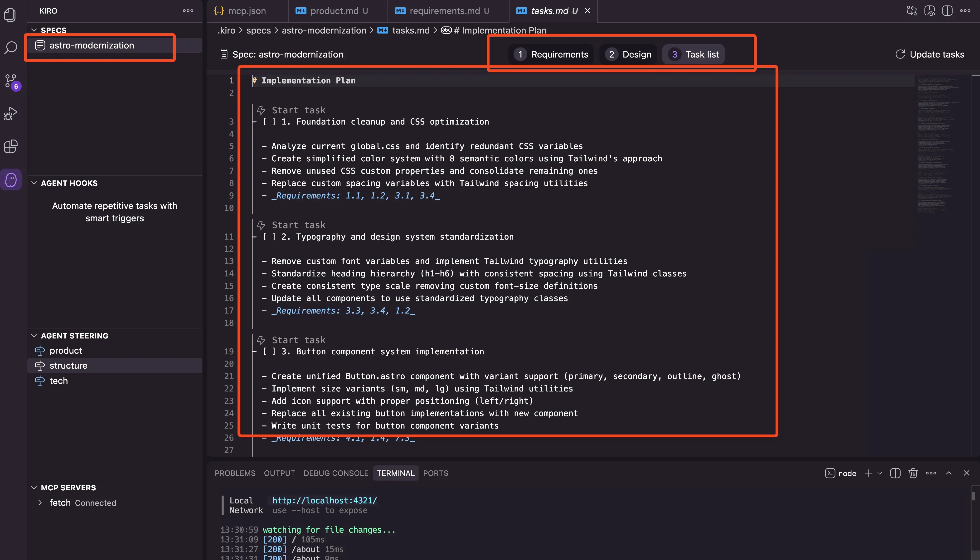980x560 pixels.
Task: Open the Search icon in the activity bar
Action: [x=10, y=47]
